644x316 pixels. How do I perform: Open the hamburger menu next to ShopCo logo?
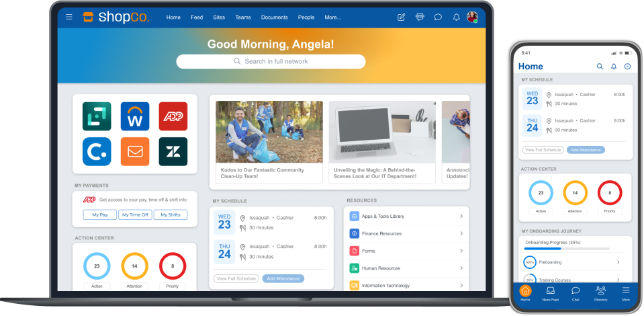point(68,17)
